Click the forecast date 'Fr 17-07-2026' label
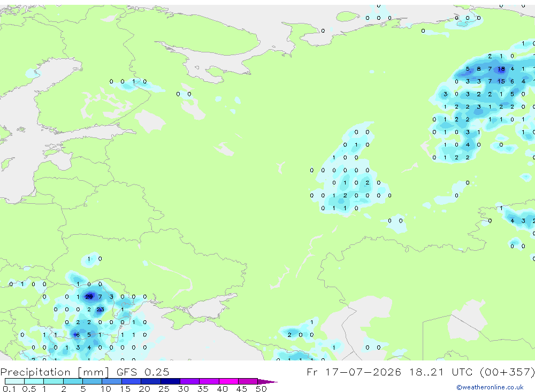Screen dimensions: 535x392 [x=354, y=372]
